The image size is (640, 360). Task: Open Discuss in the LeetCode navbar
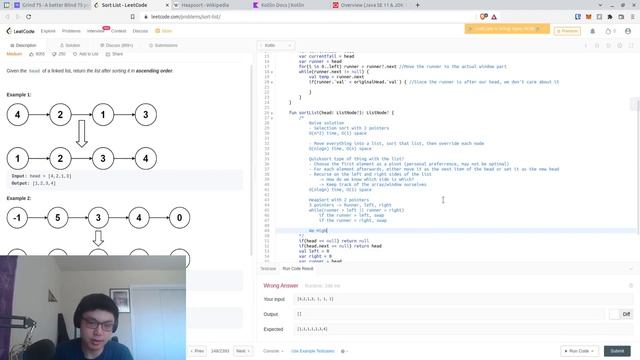pyautogui.click(x=140, y=31)
